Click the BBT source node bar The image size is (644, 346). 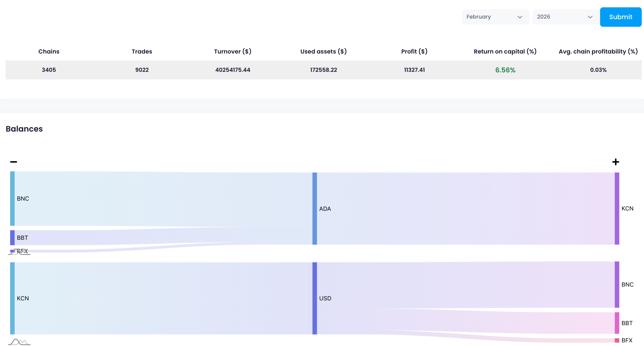pyautogui.click(x=12, y=238)
